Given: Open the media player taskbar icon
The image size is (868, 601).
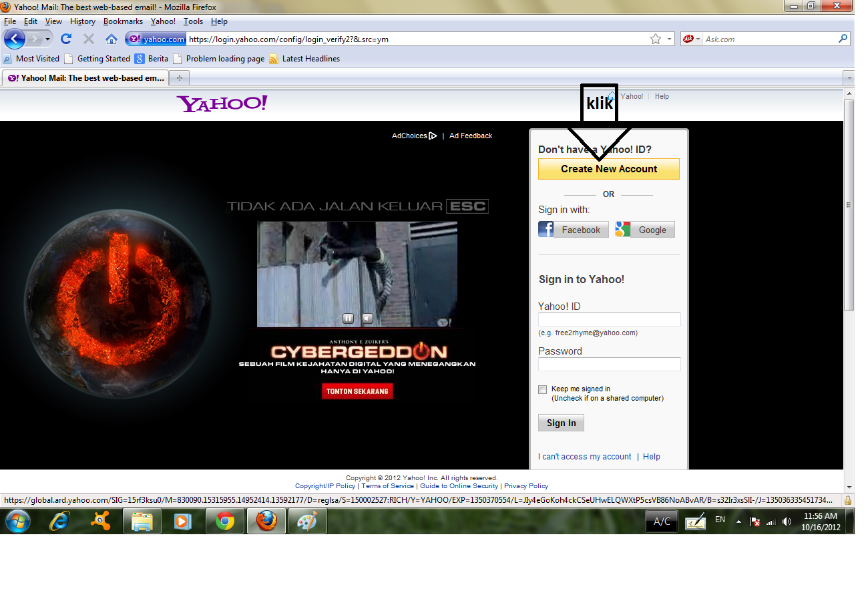Looking at the screenshot, I should 183,521.
